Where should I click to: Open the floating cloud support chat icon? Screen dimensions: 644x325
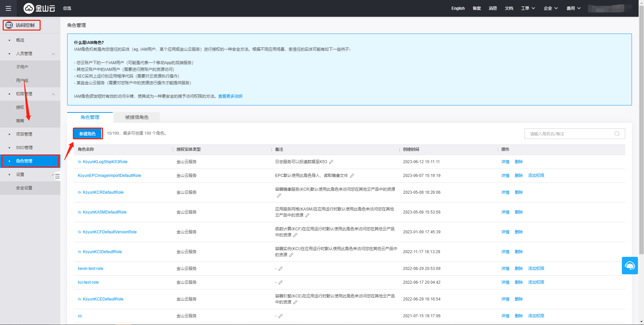630,266
